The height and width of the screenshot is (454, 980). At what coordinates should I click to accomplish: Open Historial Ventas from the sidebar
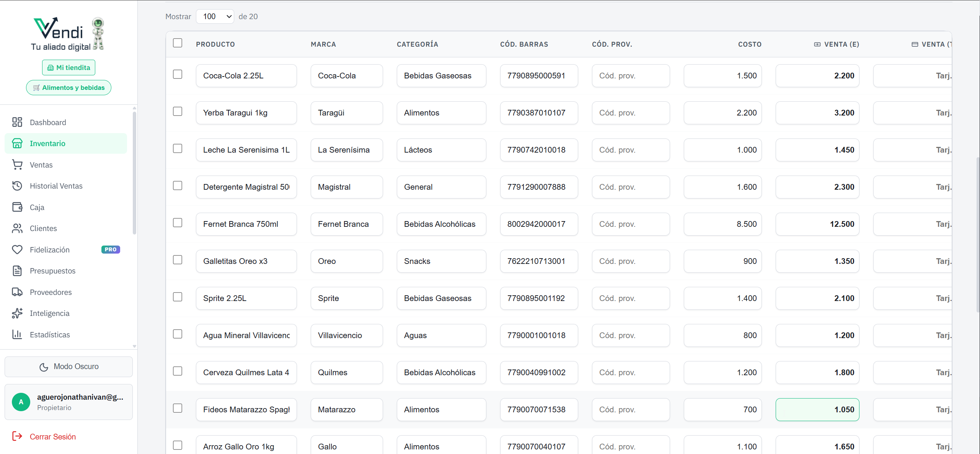(56, 186)
